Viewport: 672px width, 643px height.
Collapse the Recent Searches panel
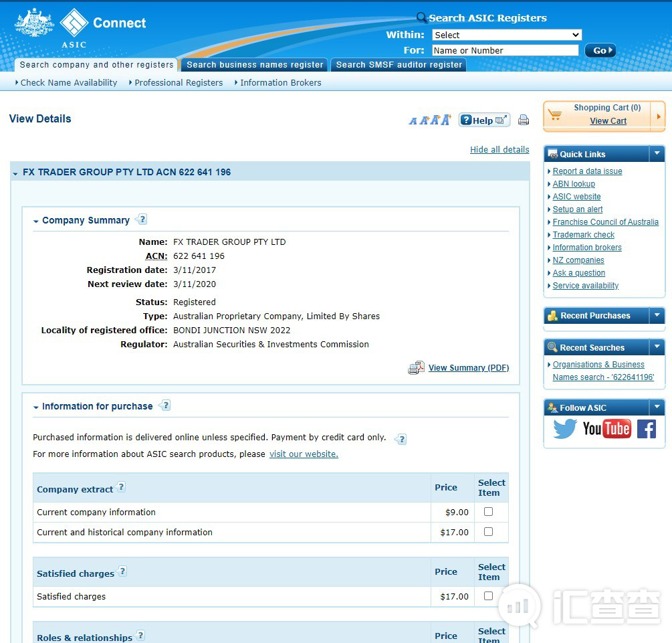pos(657,347)
